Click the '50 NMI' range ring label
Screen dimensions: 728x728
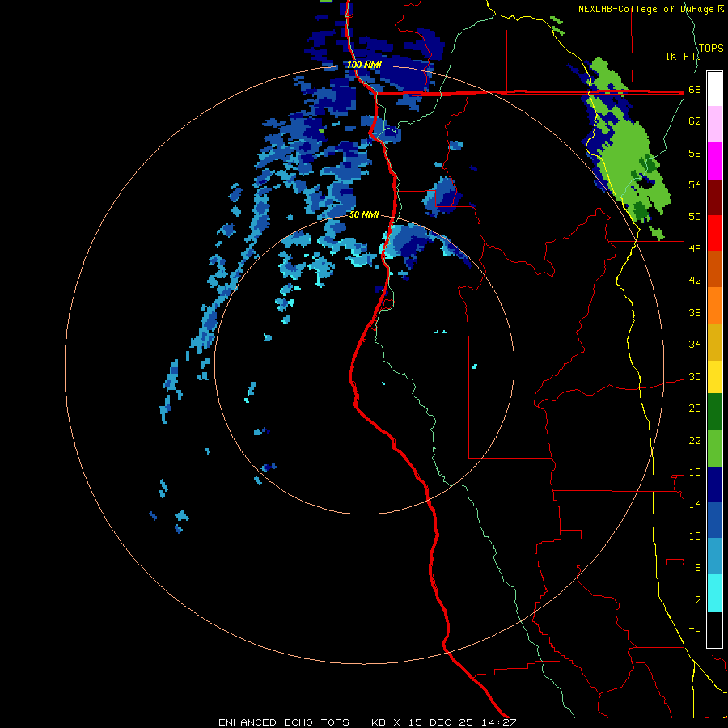[x=364, y=214]
